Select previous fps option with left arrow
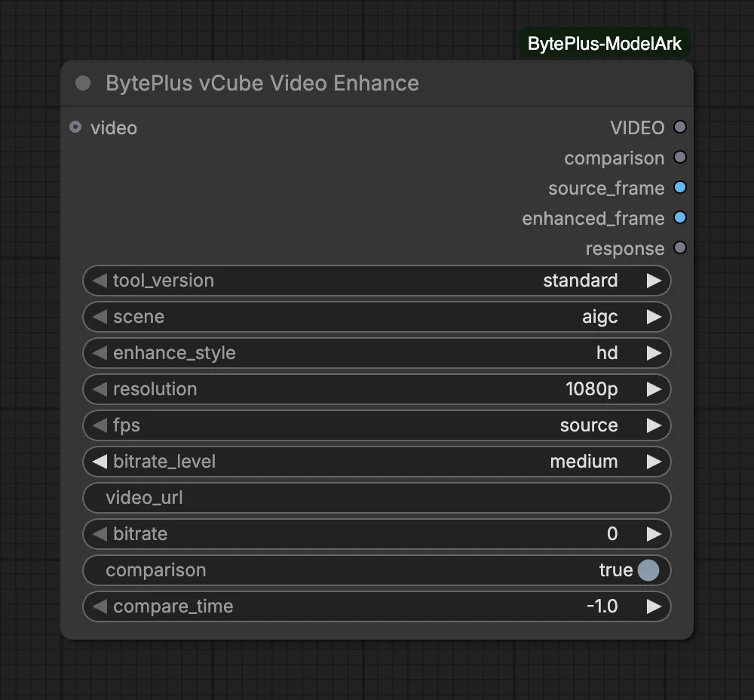Viewport: 754px width, 700px height. click(x=100, y=425)
